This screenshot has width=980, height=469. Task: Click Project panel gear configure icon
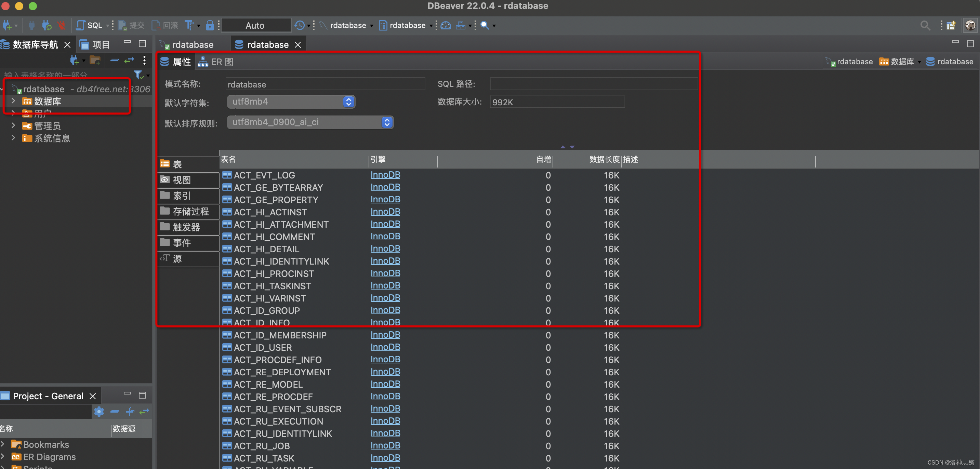99,411
